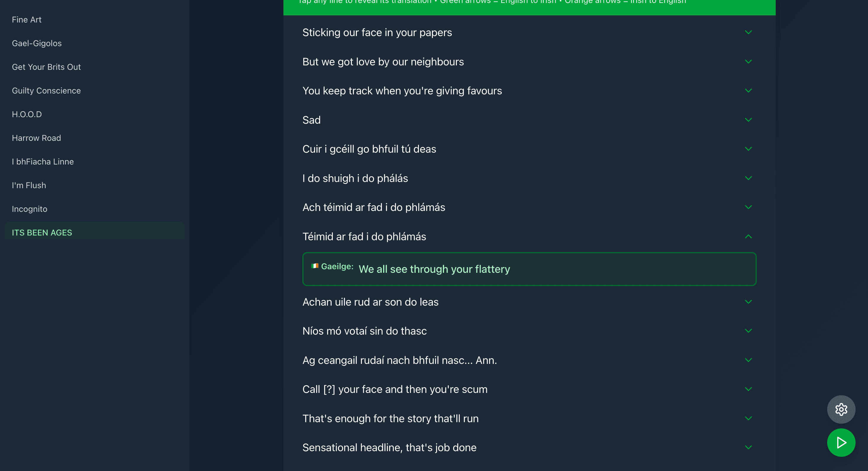Screen dimensions: 868x471
Task: Expand the 'Sad' lyric line
Action: [x=748, y=120]
